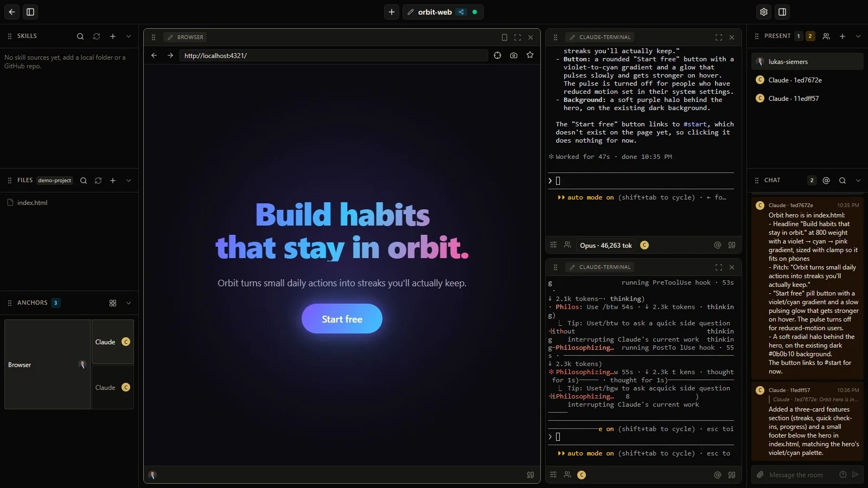
Task: Maximize the lower Claude terminal
Action: point(719,267)
